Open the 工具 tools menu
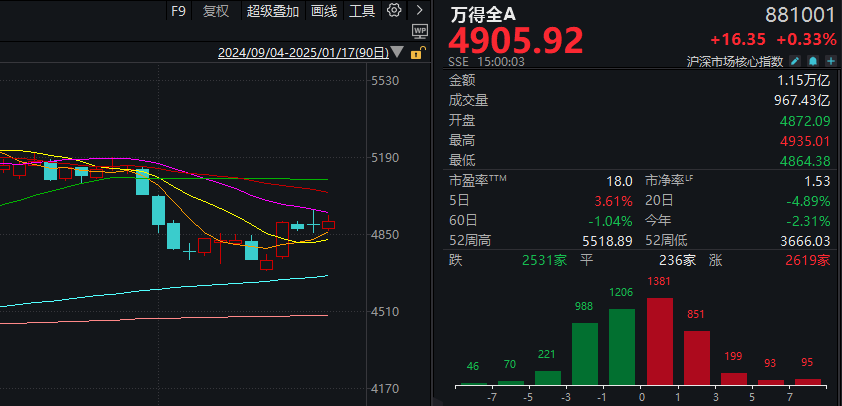The width and height of the screenshot is (842, 406). [362, 11]
